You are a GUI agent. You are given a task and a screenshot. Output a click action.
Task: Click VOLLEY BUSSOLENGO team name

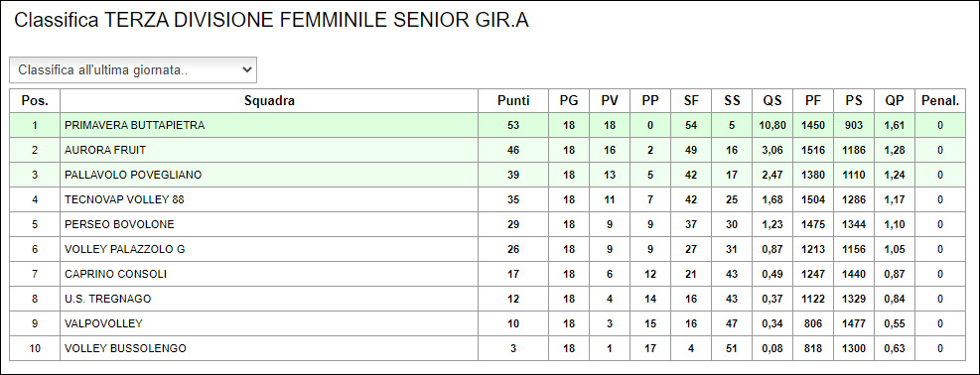(x=126, y=348)
